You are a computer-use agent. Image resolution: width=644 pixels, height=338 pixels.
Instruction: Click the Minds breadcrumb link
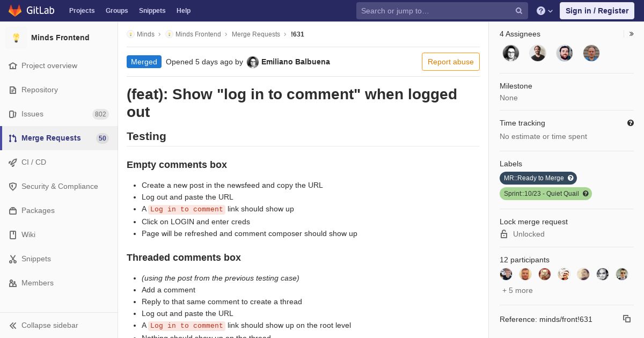click(145, 34)
